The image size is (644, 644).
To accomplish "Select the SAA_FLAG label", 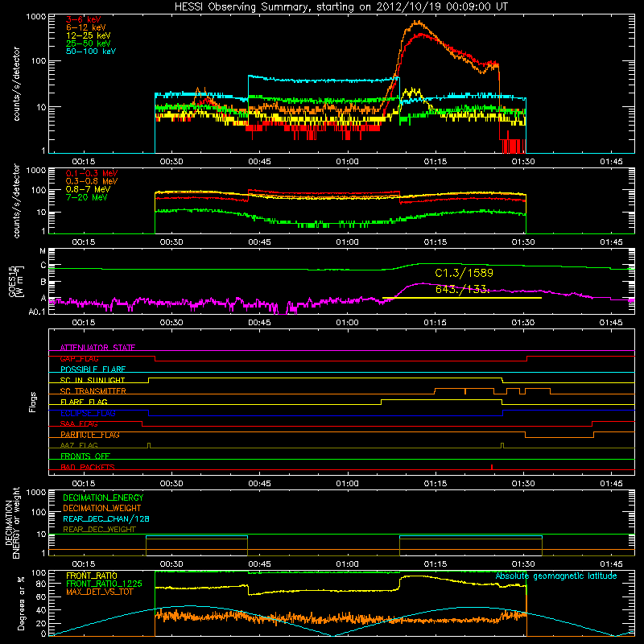I will point(79,423).
